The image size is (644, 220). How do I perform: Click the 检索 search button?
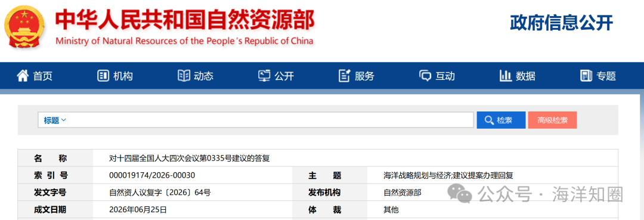[501, 120]
